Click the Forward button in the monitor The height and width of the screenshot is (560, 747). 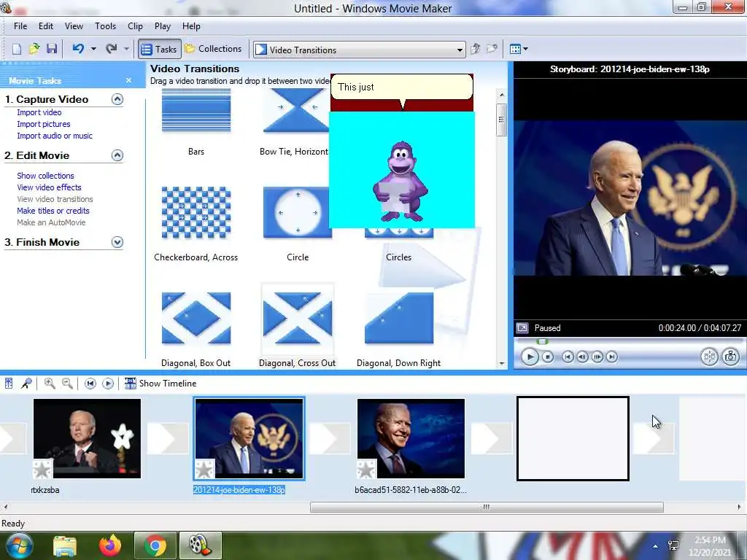(612, 357)
